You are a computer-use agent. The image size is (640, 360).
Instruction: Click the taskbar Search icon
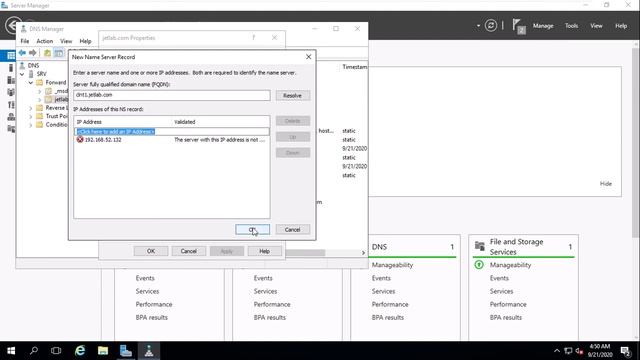click(34, 351)
